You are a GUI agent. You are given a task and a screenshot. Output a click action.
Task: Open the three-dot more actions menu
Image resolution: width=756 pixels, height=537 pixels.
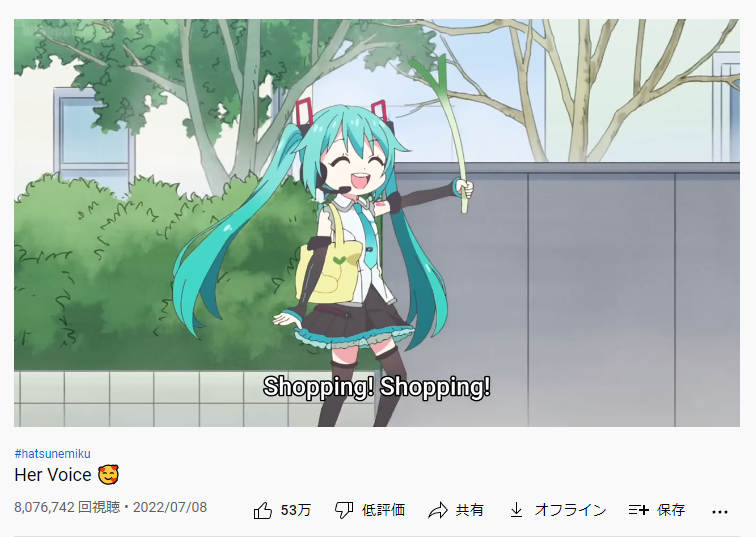[720, 512]
